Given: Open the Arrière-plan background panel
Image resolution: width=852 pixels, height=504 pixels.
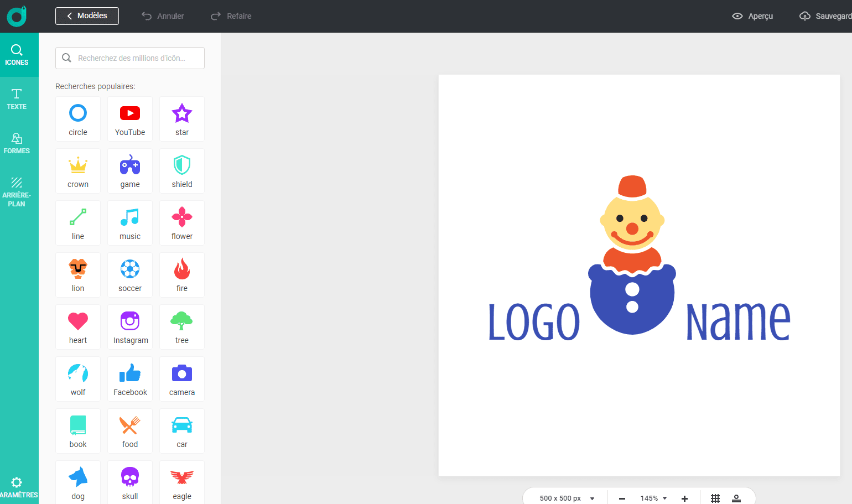Looking at the screenshot, I should click(17, 191).
